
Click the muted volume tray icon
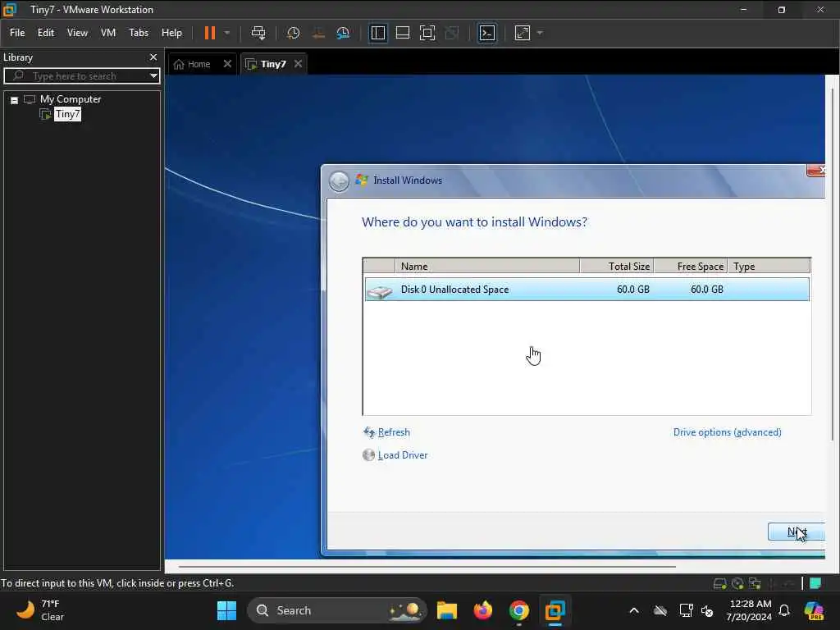(707, 610)
